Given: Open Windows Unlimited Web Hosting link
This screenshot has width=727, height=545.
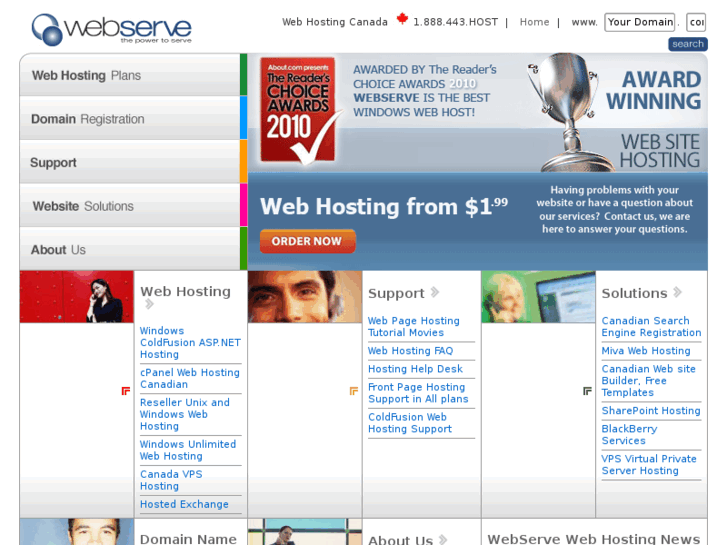Looking at the screenshot, I should pos(188,450).
